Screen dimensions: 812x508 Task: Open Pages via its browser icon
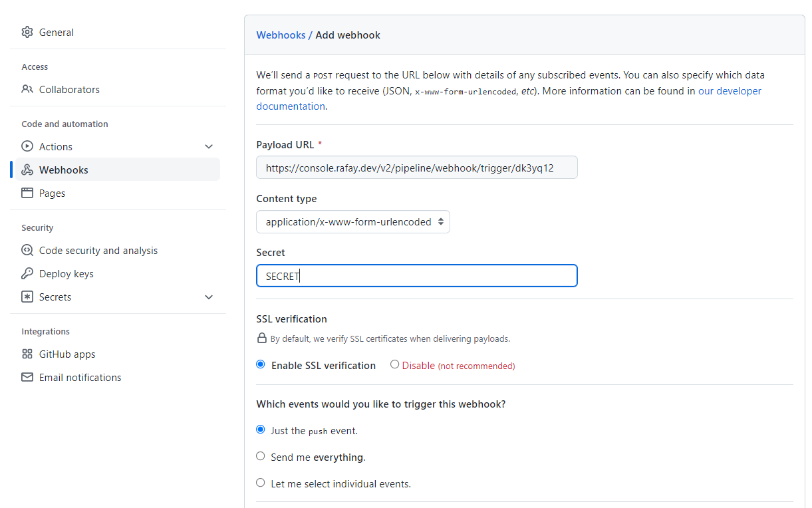click(27, 193)
